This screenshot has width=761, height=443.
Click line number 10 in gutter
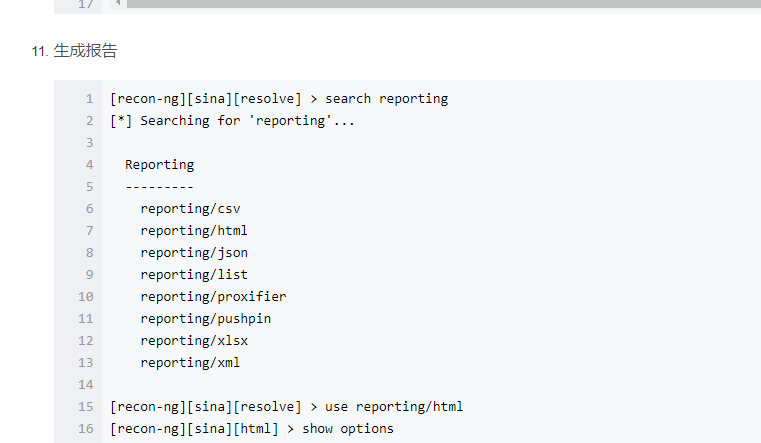pos(86,296)
